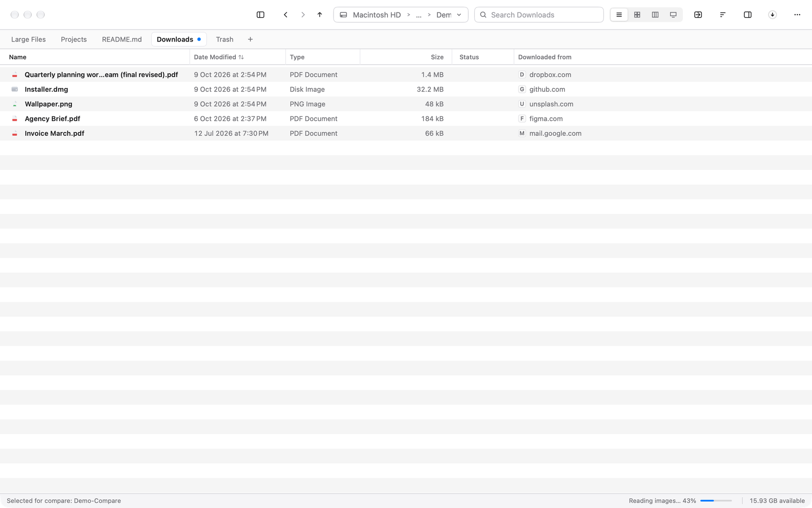Switch to icon grid view
The image size is (812, 508).
coord(637,15)
